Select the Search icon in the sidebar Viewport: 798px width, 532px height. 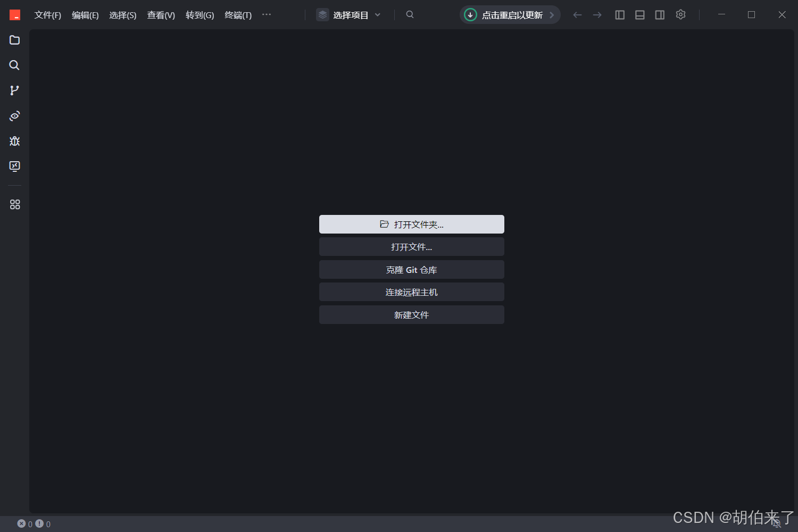tap(14, 65)
